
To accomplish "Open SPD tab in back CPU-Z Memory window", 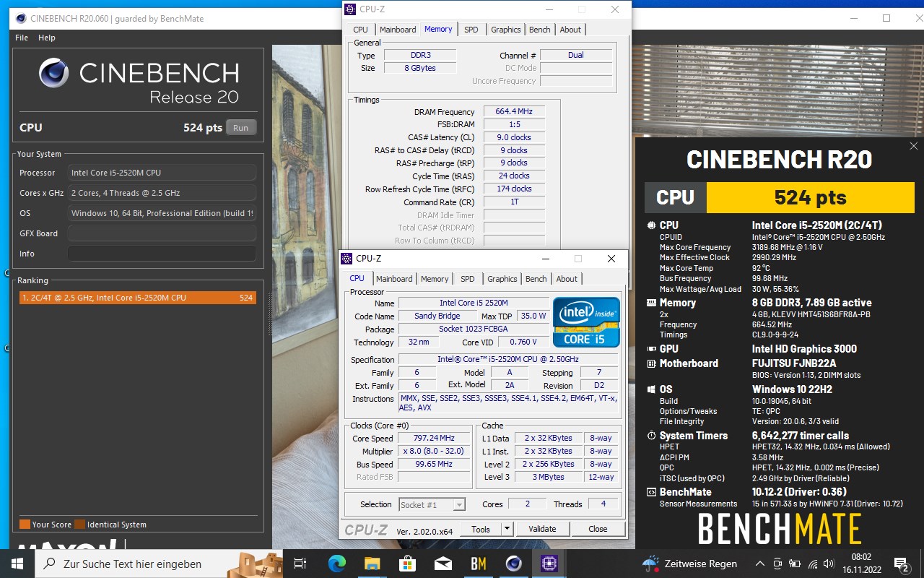I will [x=471, y=30].
